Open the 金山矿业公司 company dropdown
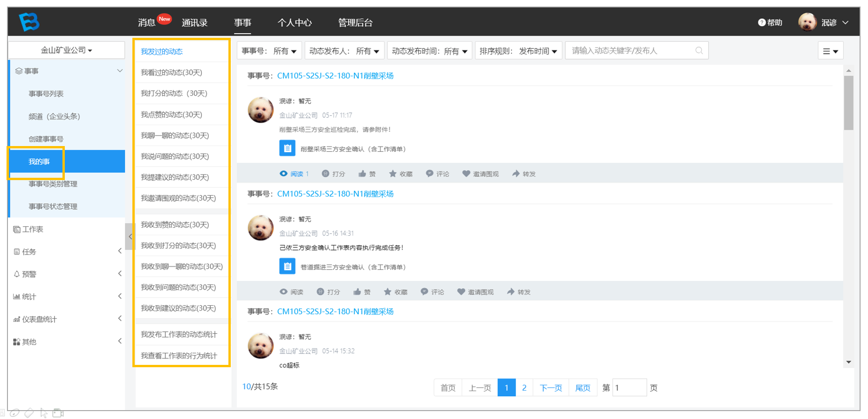 (x=66, y=50)
